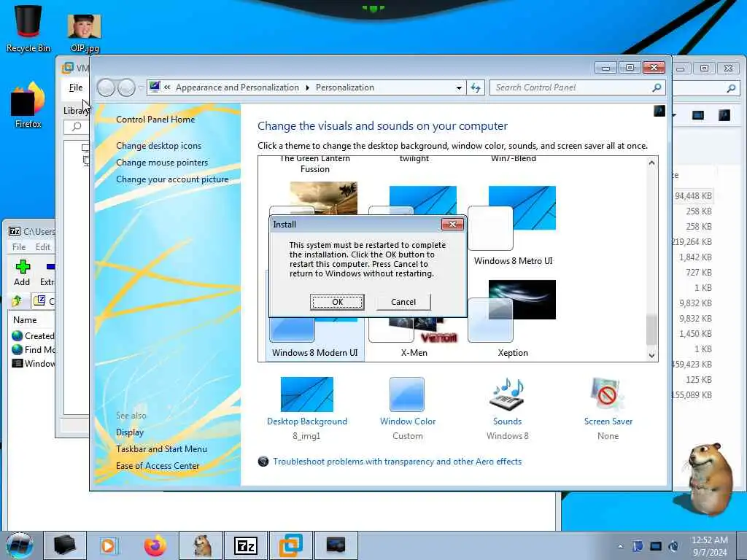Open the File menu in 7-Zip
747x560 pixels.
[x=18, y=246]
